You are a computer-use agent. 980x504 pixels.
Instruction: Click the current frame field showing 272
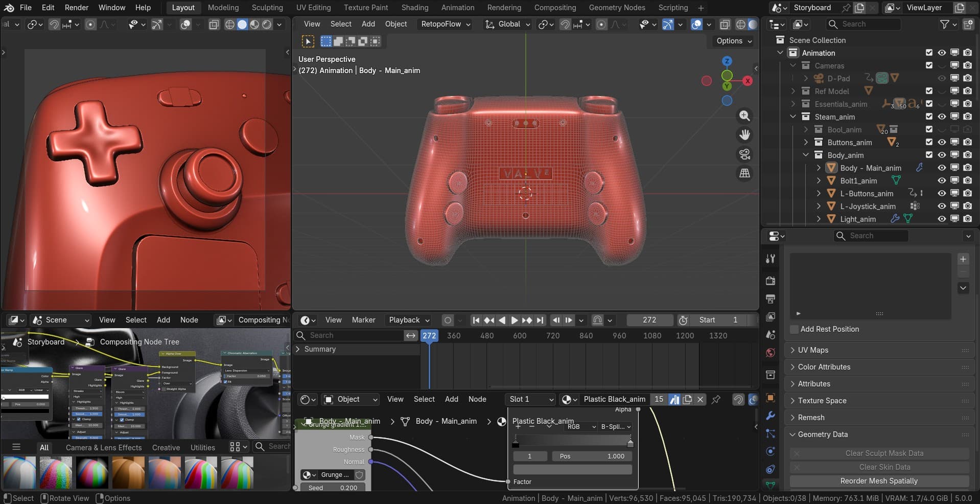[x=649, y=320]
